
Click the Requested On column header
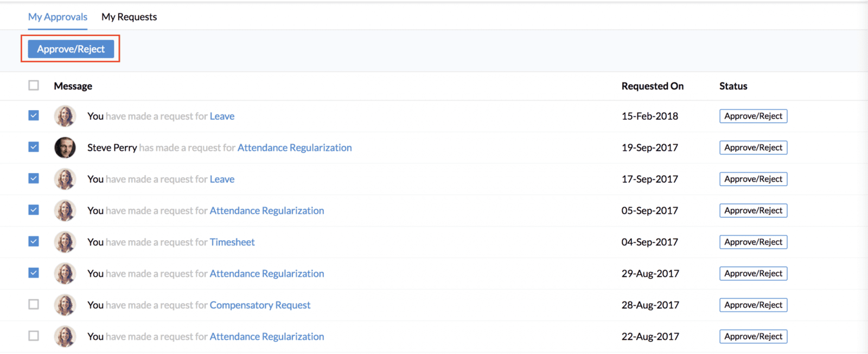pos(652,86)
